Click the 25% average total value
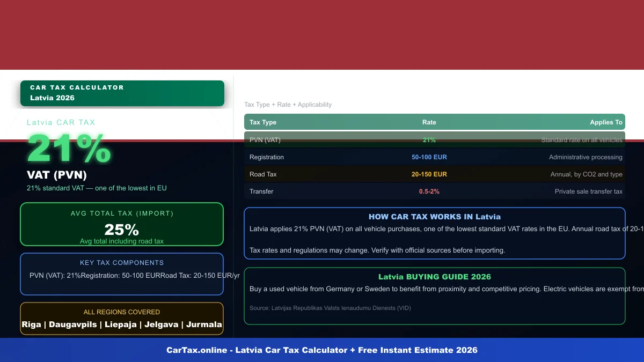The height and width of the screenshot is (362, 644). [x=122, y=230]
